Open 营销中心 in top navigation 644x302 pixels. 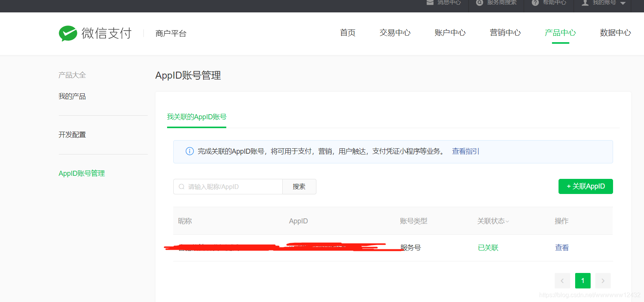(x=505, y=33)
